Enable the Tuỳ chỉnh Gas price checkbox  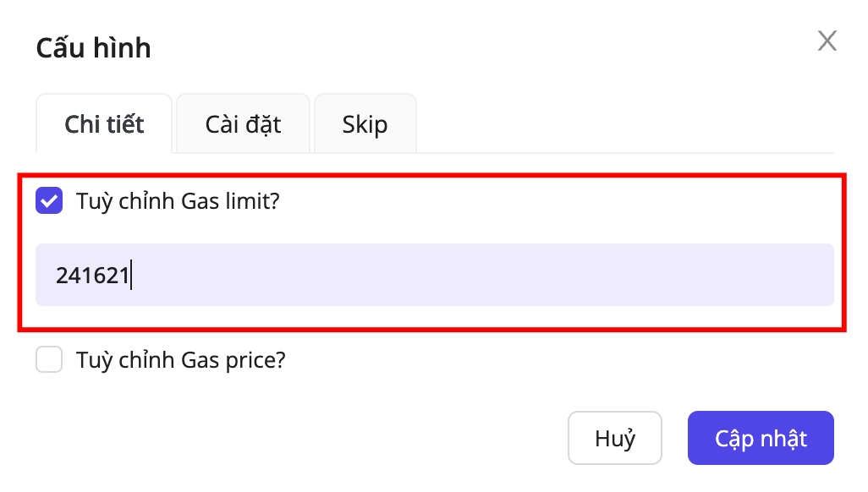[49, 361]
